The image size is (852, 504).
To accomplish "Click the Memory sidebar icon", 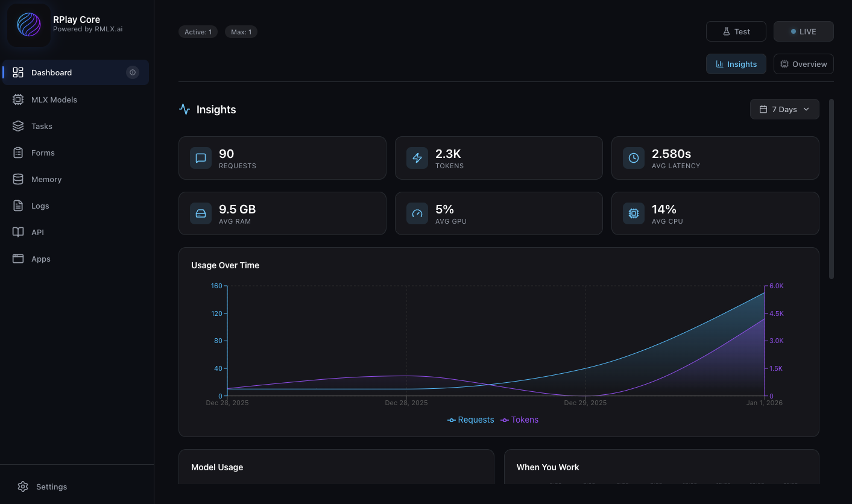I will coord(18,178).
